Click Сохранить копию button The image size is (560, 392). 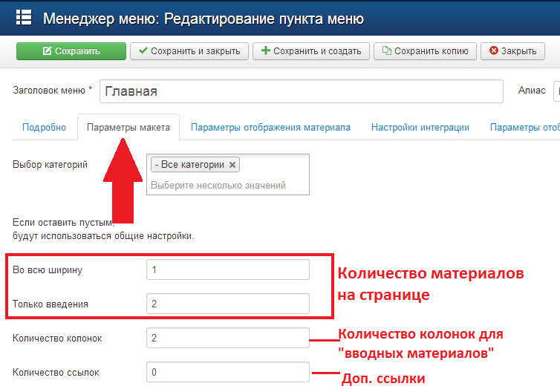[425, 51]
